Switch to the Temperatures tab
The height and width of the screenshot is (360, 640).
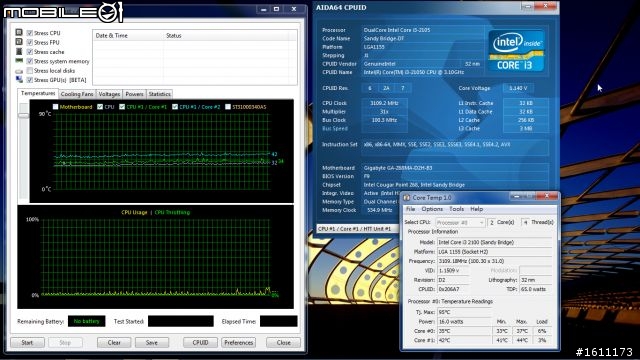pos(38,93)
